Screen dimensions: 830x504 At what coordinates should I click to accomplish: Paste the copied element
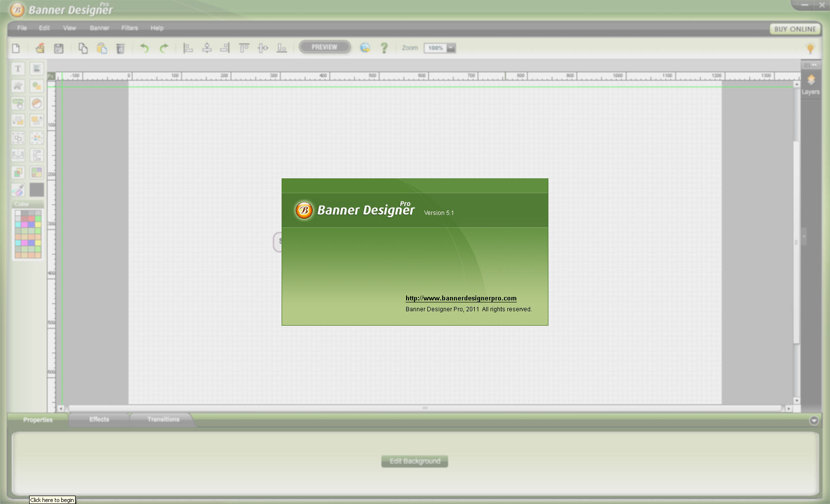click(102, 48)
